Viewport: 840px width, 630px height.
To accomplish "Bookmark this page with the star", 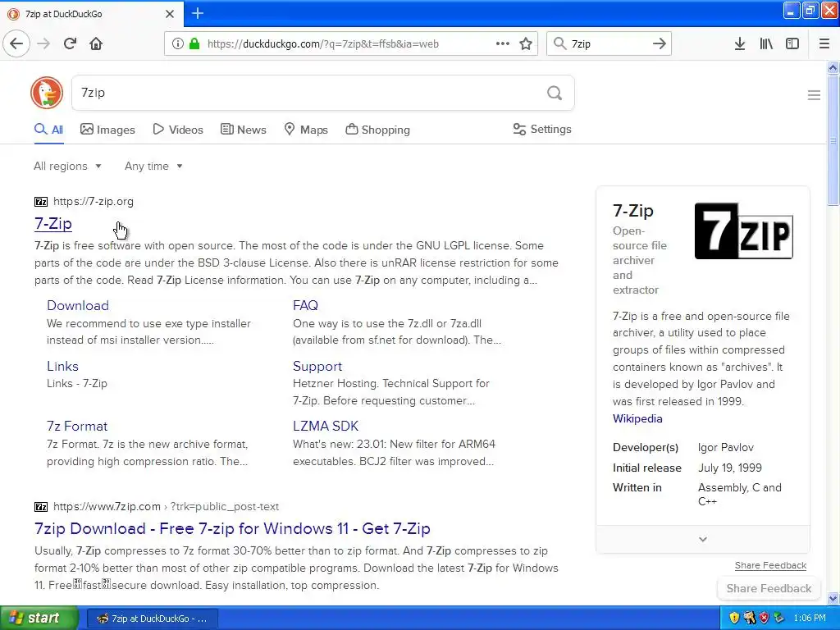I will coord(526,44).
